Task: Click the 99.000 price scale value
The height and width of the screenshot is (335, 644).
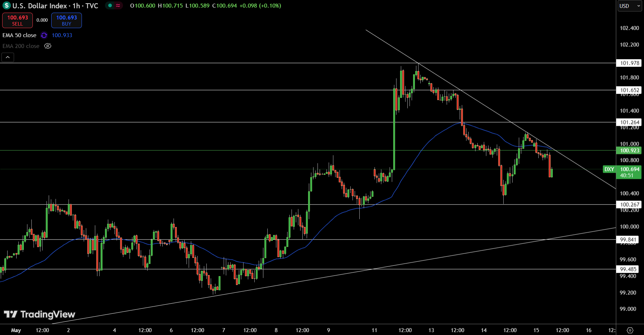Action: (628, 309)
